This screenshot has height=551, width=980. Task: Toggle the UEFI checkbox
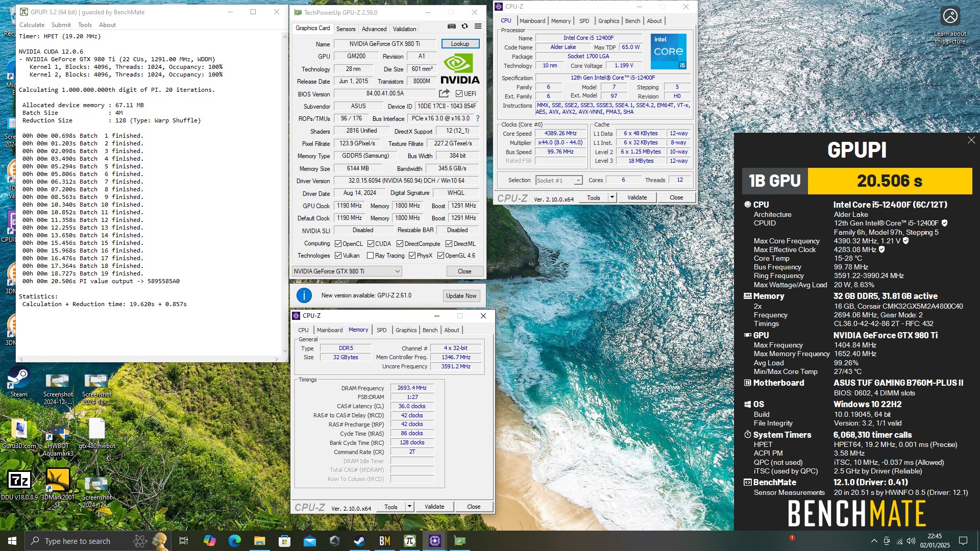tap(459, 94)
